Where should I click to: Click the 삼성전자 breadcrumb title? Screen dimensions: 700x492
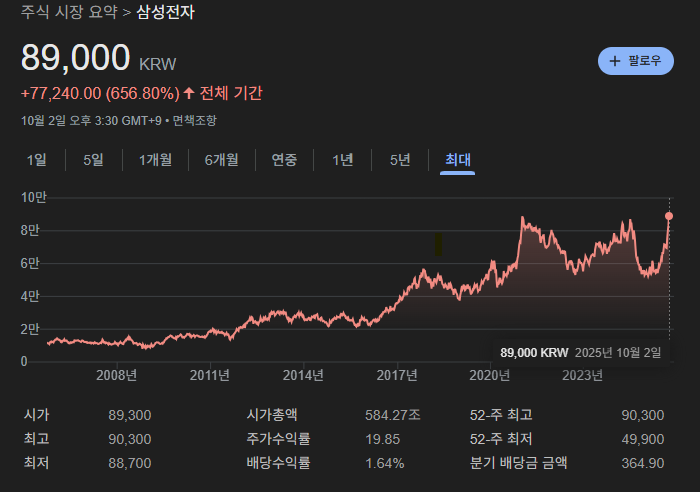tap(165, 12)
